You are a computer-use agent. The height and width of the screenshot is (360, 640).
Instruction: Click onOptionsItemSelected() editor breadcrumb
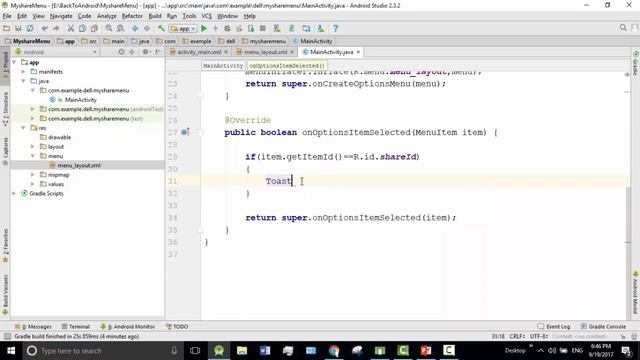287,66
